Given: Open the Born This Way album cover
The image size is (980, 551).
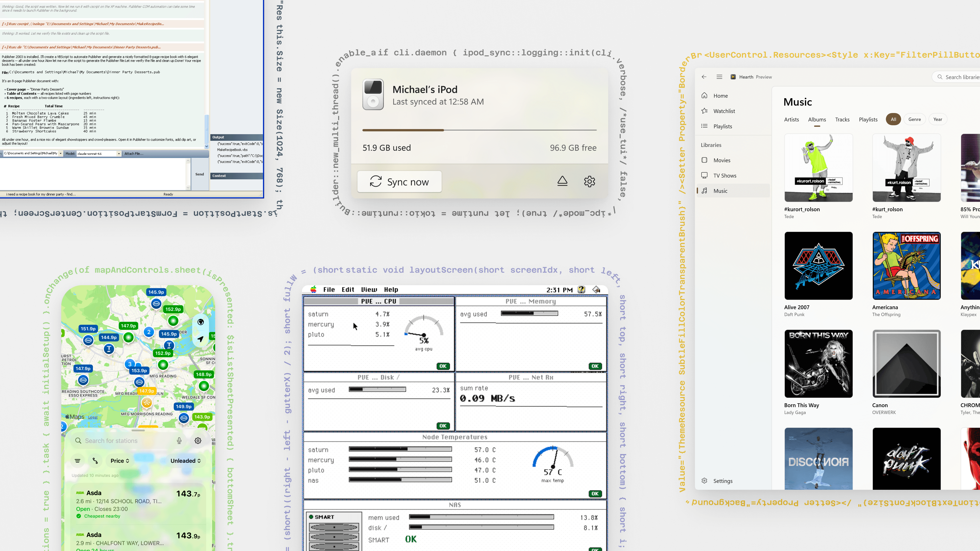Looking at the screenshot, I should (818, 364).
